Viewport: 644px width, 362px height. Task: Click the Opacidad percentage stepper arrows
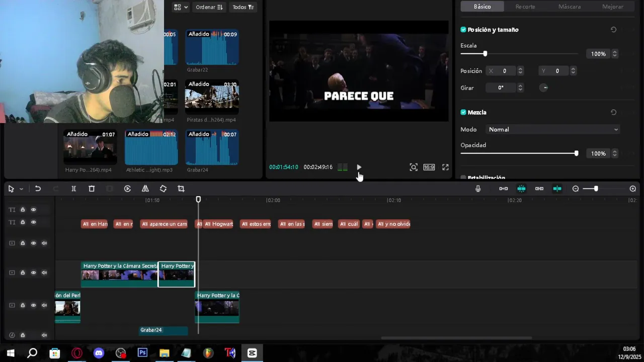point(615,153)
